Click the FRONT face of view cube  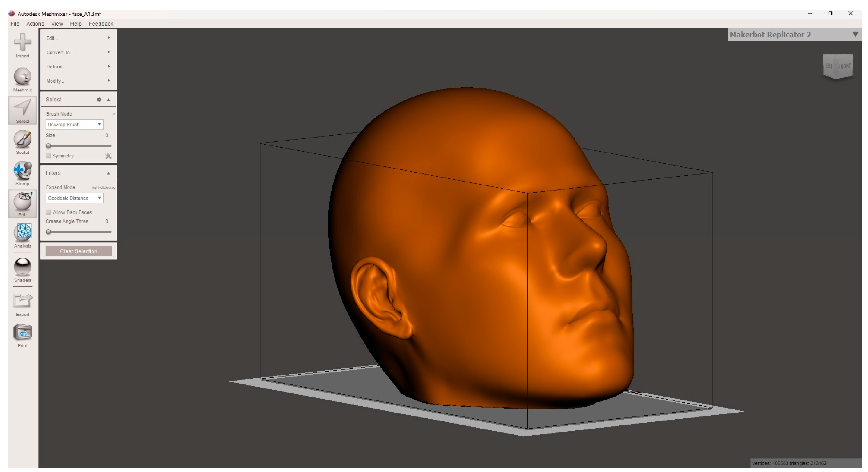pyautogui.click(x=844, y=67)
